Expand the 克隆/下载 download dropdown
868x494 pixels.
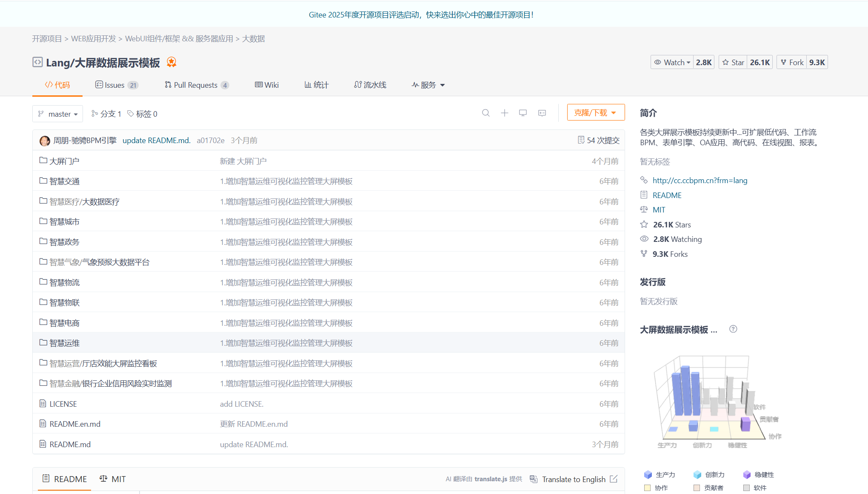596,112
